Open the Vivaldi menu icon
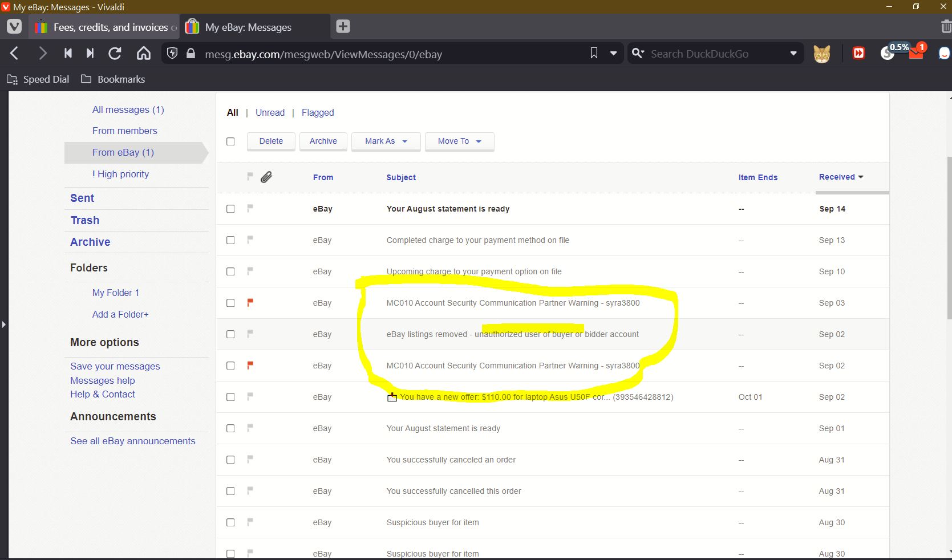This screenshot has height=560, width=952. [x=14, y=26]
